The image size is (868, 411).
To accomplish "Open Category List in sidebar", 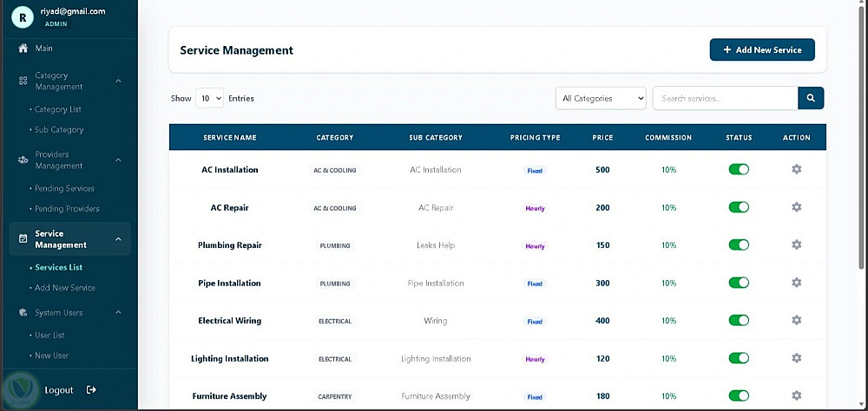I will [57, 109].
